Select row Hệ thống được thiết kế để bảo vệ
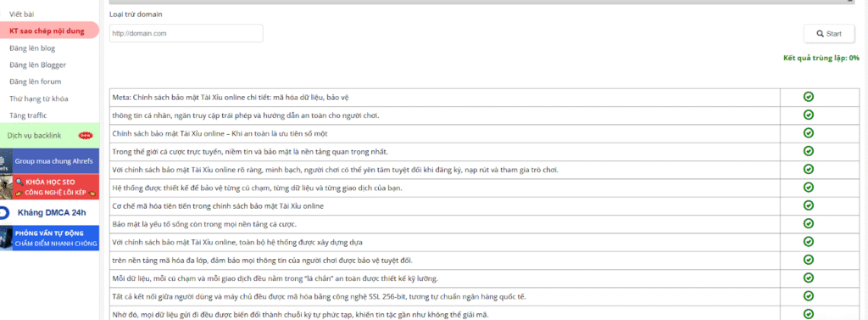Screen dimensions: 868x320 point(444,188)
